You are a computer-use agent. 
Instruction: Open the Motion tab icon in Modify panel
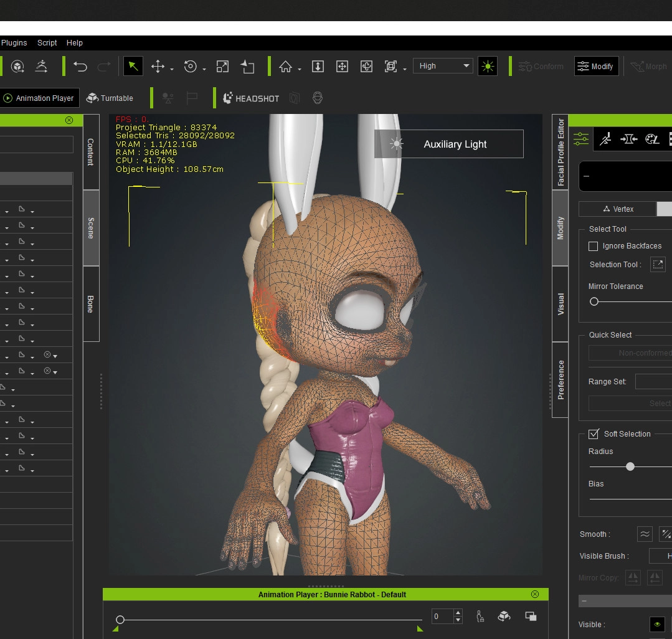(x=605, y=140)
